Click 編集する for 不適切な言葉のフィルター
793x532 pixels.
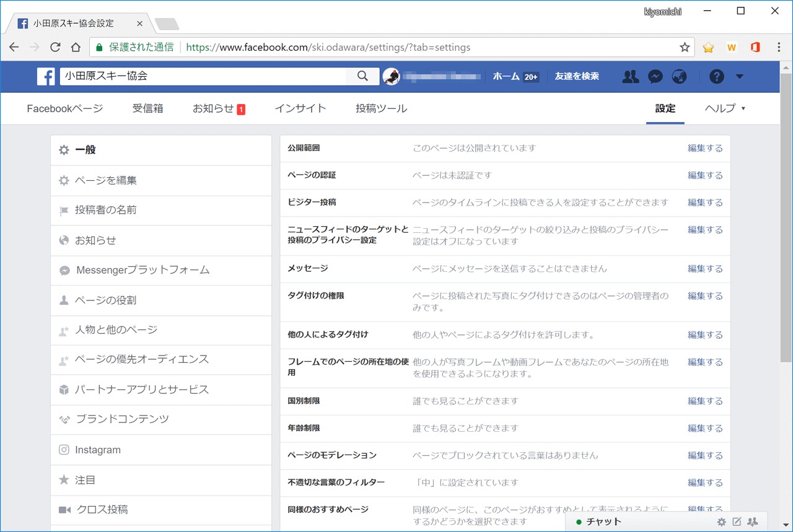(x=705, y=483)
